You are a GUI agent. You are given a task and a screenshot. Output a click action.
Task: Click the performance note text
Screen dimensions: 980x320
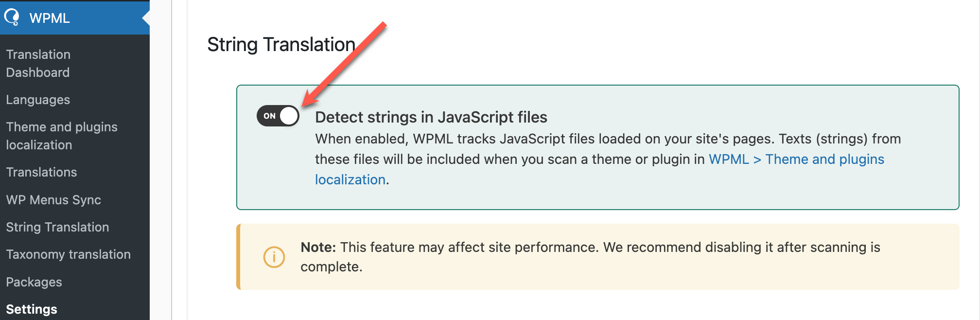[590, 248]
